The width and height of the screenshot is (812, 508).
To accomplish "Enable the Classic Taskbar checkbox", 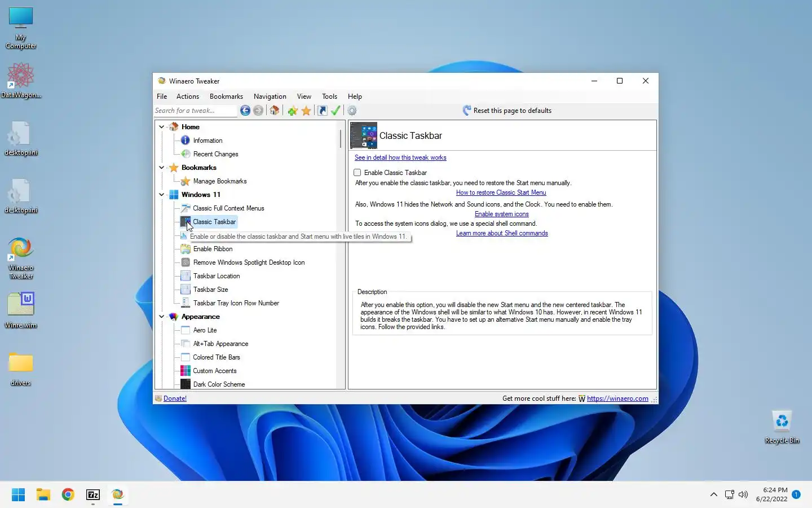I will tap(358, 173).
